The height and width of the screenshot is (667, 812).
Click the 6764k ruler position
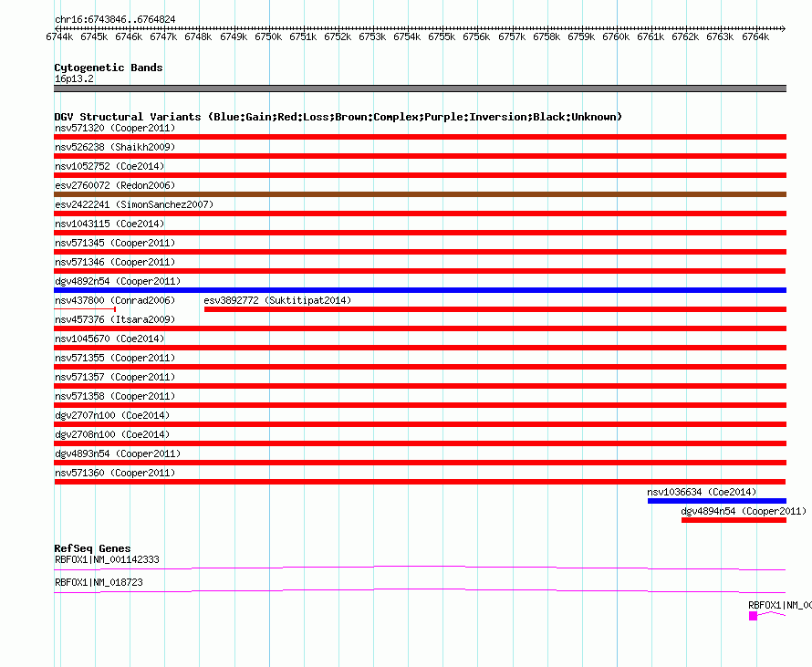pos(755,36)
